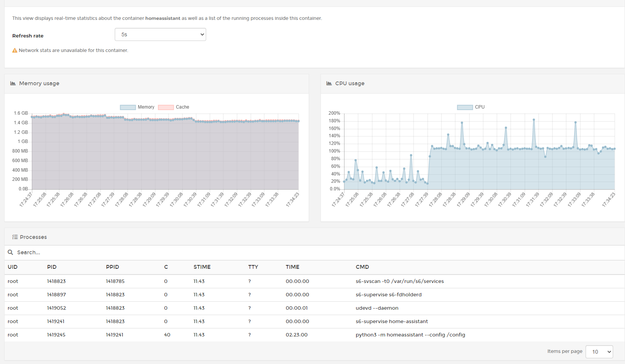Sort table by TTY column
The width and height of the screenshot is (625, 364).
click(x=253, y=267)
